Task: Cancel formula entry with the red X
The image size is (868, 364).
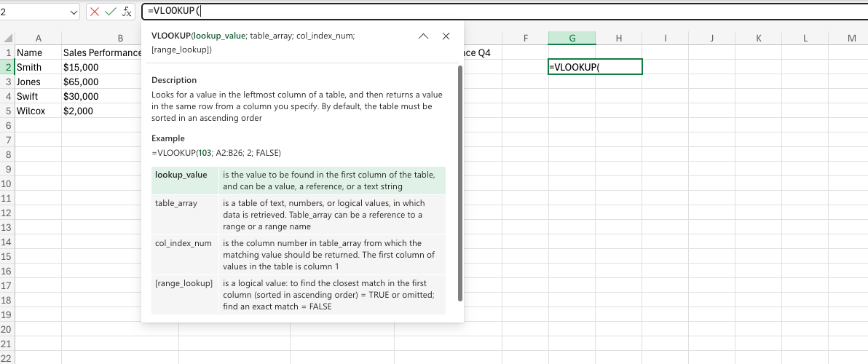Action: (95, 12)
